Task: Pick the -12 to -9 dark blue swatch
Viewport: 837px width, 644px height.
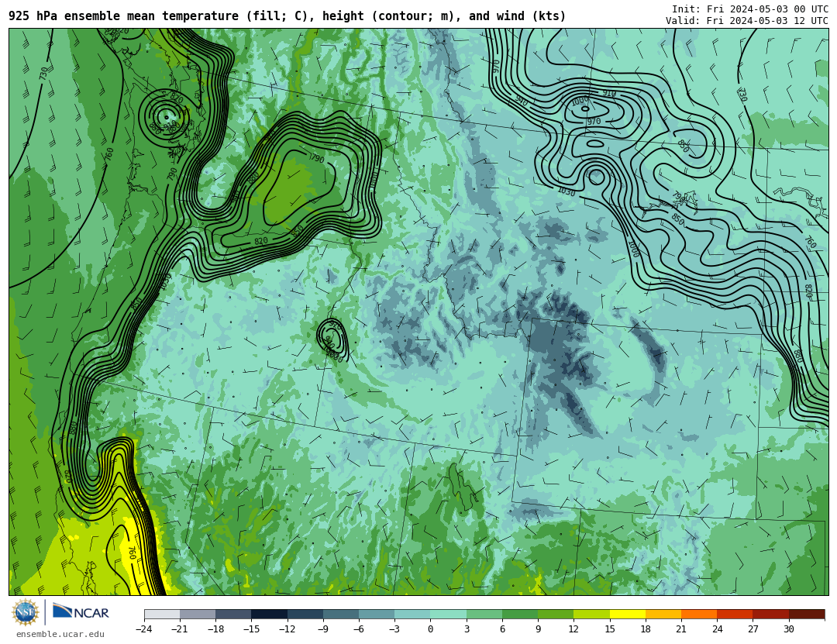Action: pos(305,614)
